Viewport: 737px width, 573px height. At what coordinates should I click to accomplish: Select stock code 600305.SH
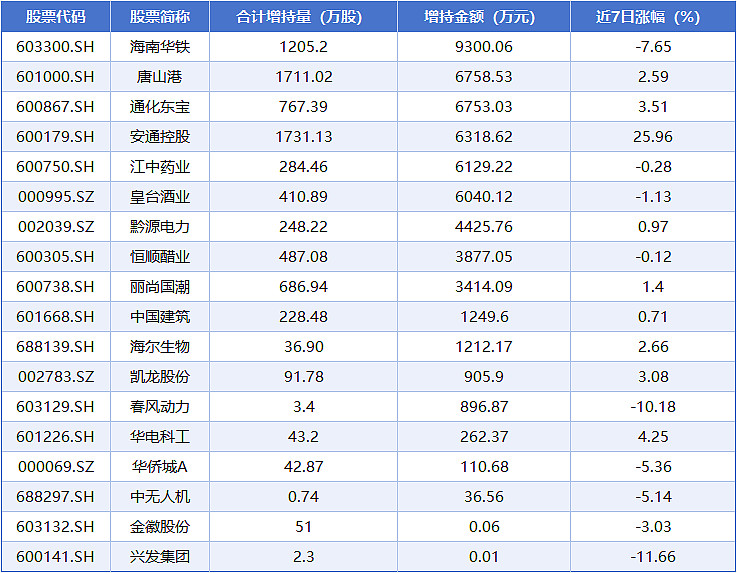click(x=55, y=257)
